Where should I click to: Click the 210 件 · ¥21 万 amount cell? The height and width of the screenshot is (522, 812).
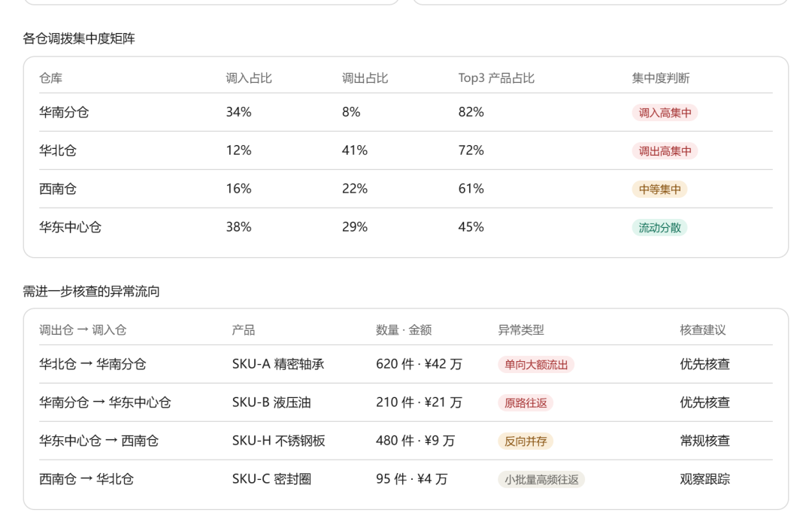click(419, 403)
